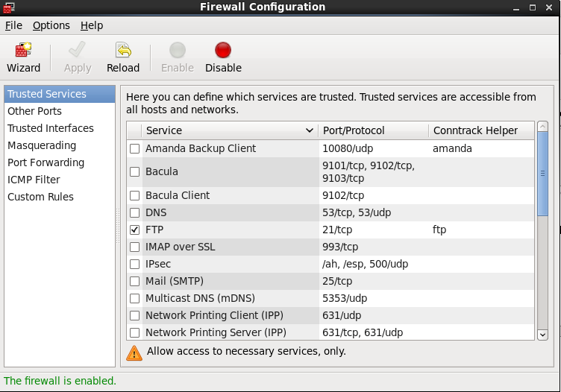Click the '53/tcp, 53/udp' port cell
Screen dimensions: 561x392
(357, 212)
